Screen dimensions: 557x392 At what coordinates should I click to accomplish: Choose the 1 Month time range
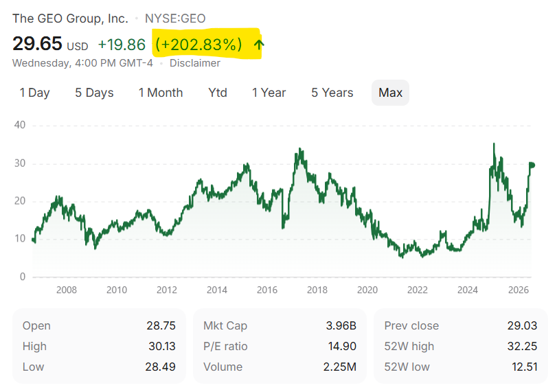(x=161, y=93)
